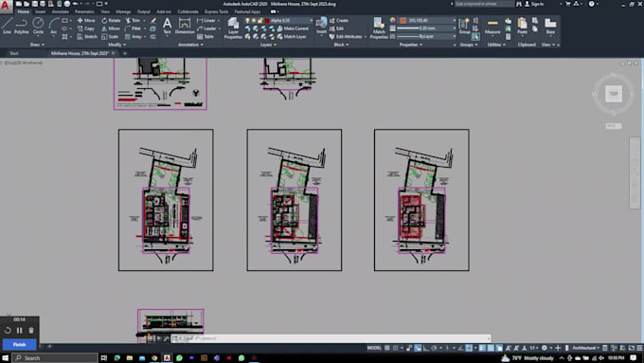Viewport: 644px width, 363px height.
Task: Click the Paste clipboard tool
Action: point(522,26)
